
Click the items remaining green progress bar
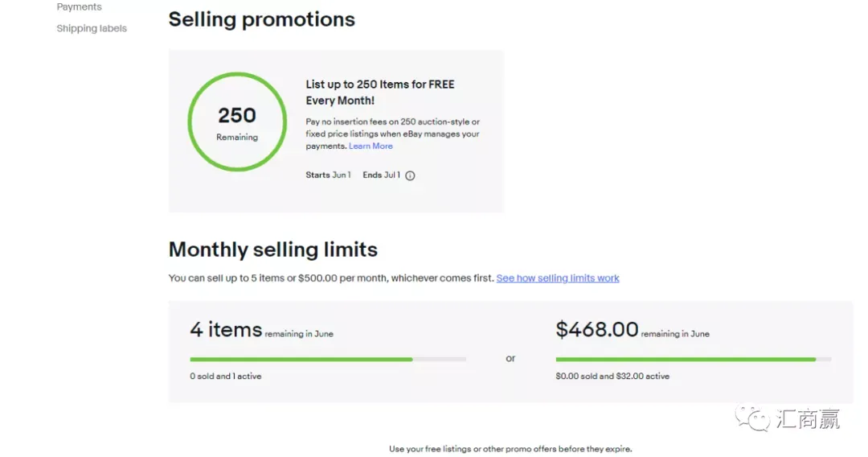[x=328, y=360]
